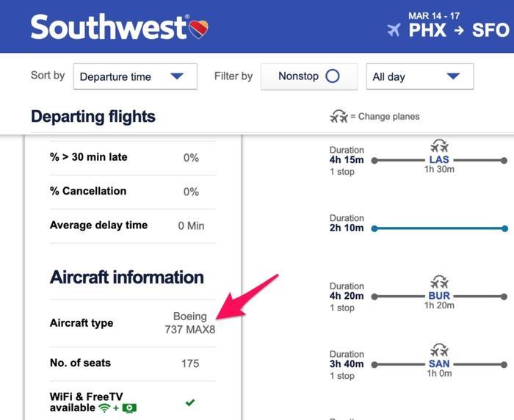Select the LAS stopover airport link
Image resolution: width=514 pixels, height=420 pixels.
coord(439,159)
